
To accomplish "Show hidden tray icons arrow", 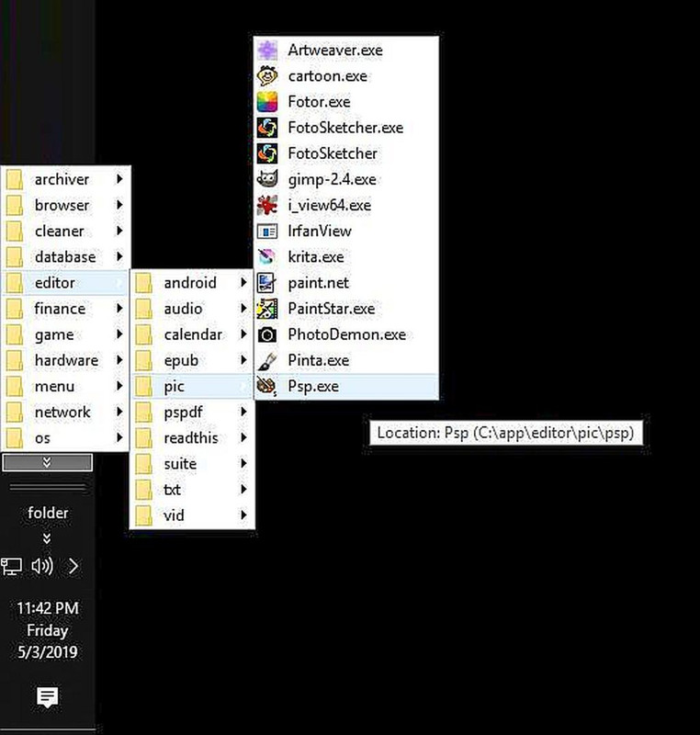I will 73,566.
